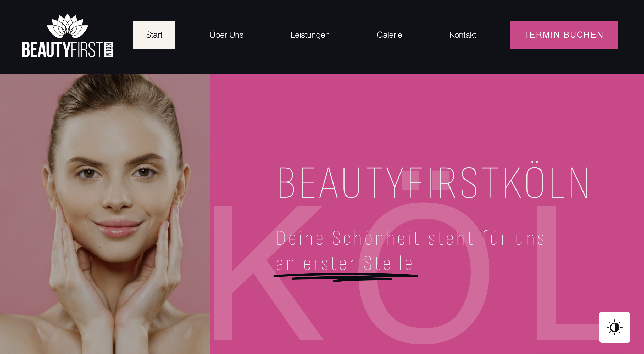Open the Galerie section
This screenshot has height=354, width=644.
(x=390, y=35)
